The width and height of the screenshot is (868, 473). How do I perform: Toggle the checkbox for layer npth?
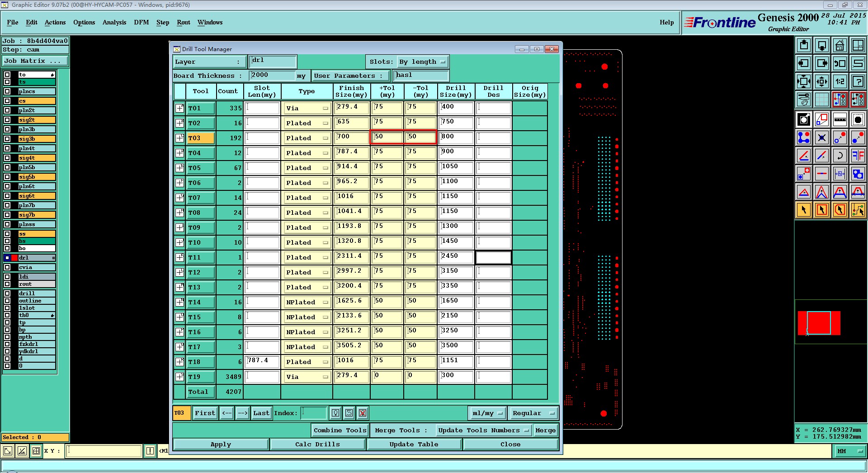point(7,337)
